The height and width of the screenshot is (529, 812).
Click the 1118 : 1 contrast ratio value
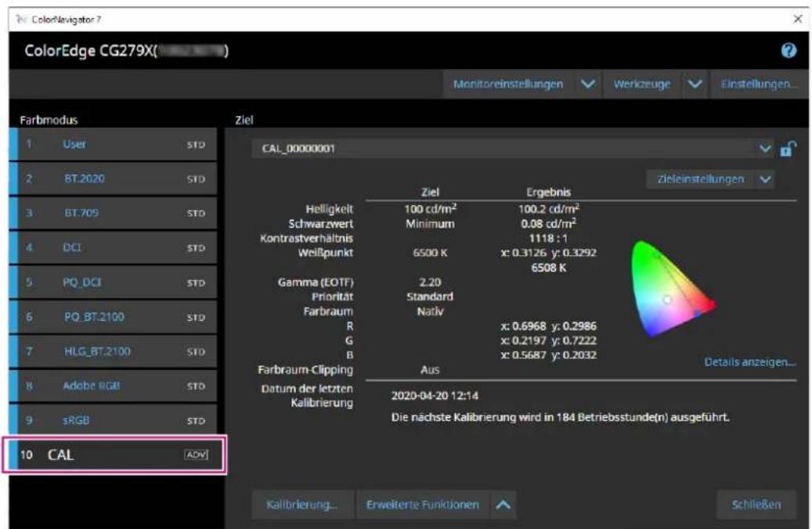[x=548, y=238]
